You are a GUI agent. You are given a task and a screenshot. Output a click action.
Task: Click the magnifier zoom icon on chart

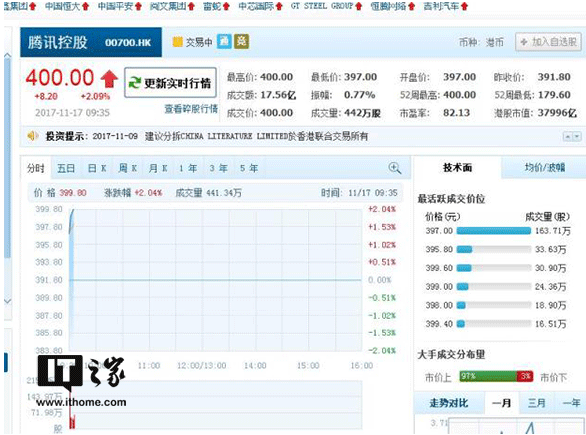[395, 168]
